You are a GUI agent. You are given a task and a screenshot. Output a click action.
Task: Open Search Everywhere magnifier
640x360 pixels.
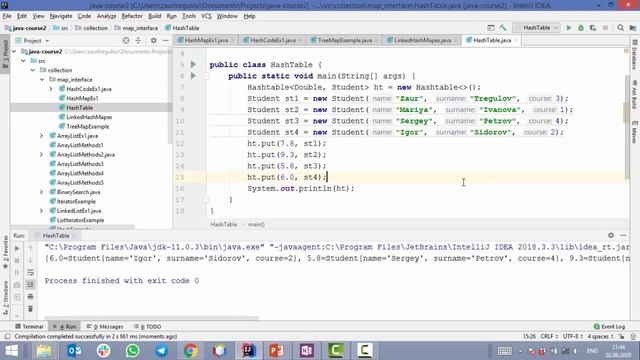click(620, 28)
